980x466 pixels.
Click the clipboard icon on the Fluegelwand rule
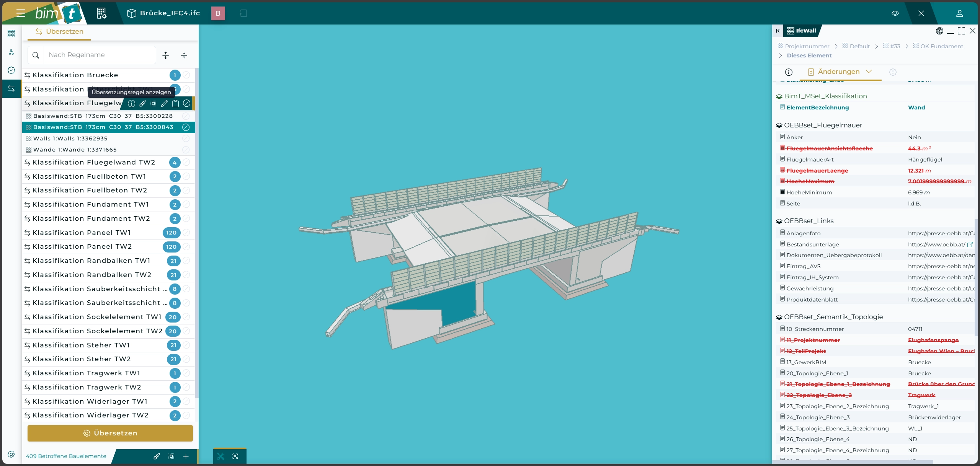(175, 103)
